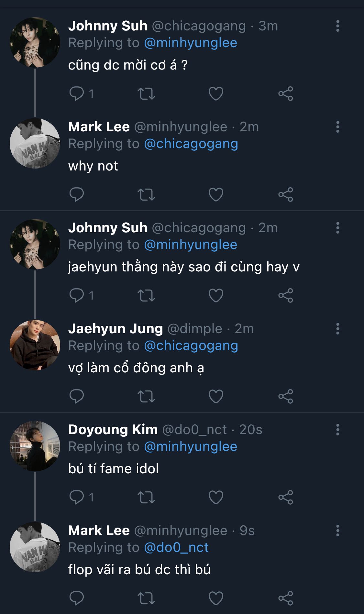Open more options on Johnny Suh's 3m tweet
The height and width of the screenshot is (614, 364).
(x=337, y=26)
